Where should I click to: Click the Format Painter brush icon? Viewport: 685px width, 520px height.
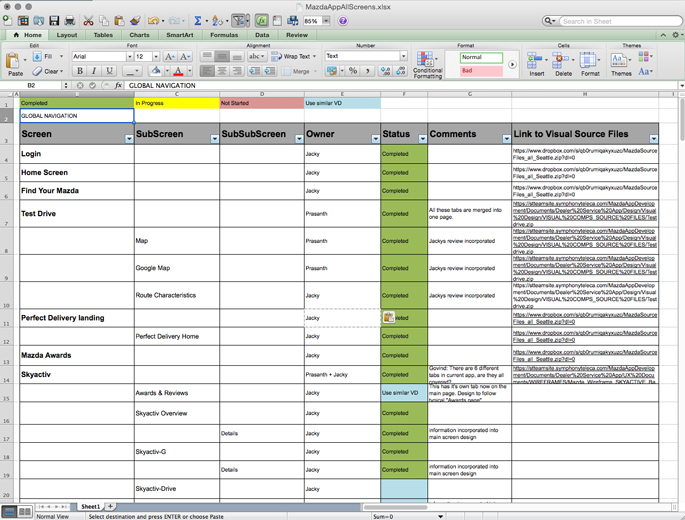point(136,21)
